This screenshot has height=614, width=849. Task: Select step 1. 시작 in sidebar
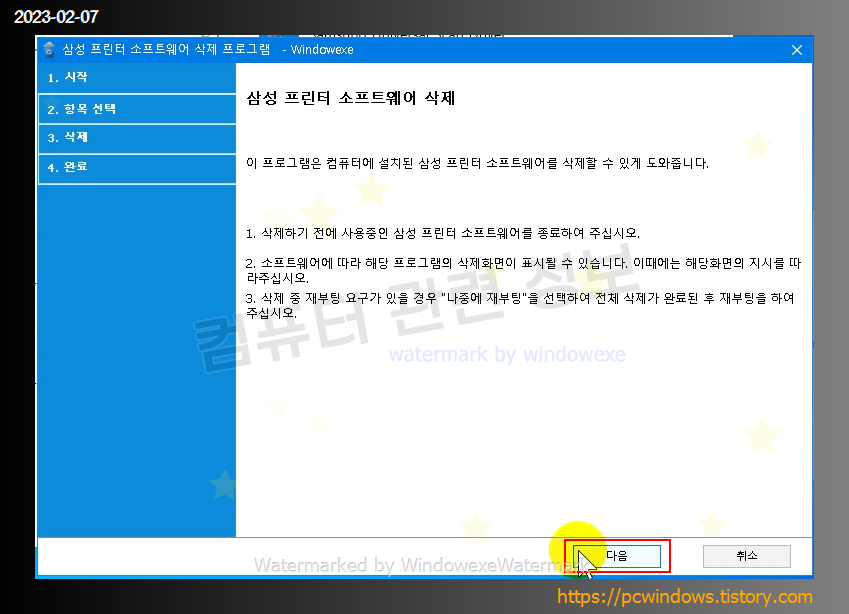[137, 77]
